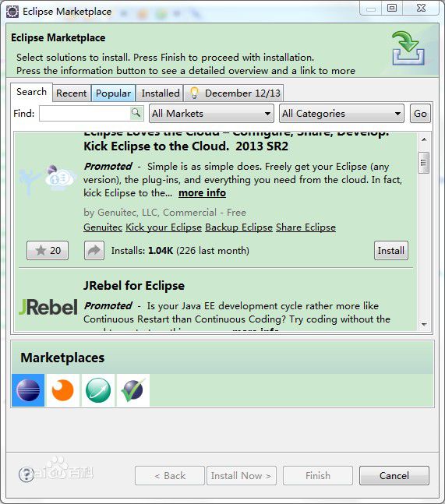This screenshot has width=445, height=504.
Task: Click the share arrow icon button
Action: coord(94,250)
